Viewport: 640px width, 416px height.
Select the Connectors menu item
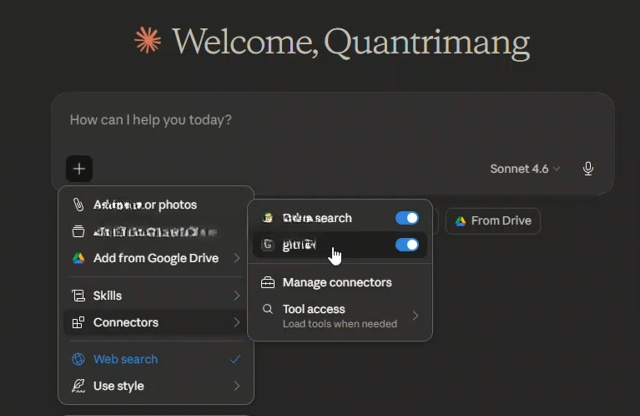point(156,323)
